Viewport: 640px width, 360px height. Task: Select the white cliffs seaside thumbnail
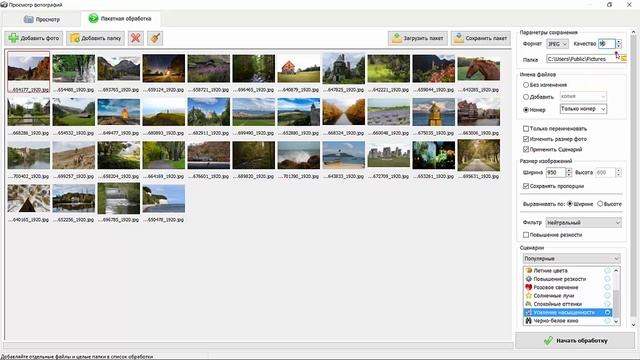tap(163, 198)
